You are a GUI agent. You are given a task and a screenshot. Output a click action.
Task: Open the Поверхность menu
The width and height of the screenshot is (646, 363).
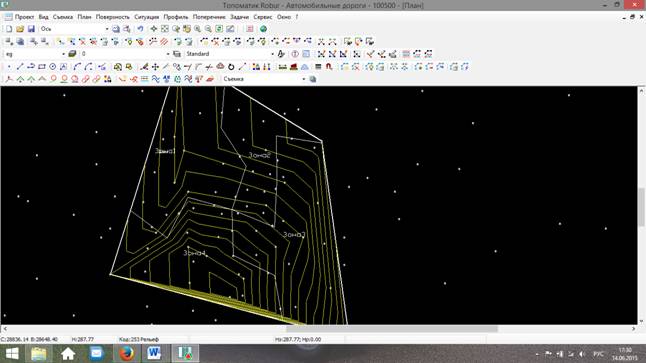pyautogui.click(x=112, y=17)
